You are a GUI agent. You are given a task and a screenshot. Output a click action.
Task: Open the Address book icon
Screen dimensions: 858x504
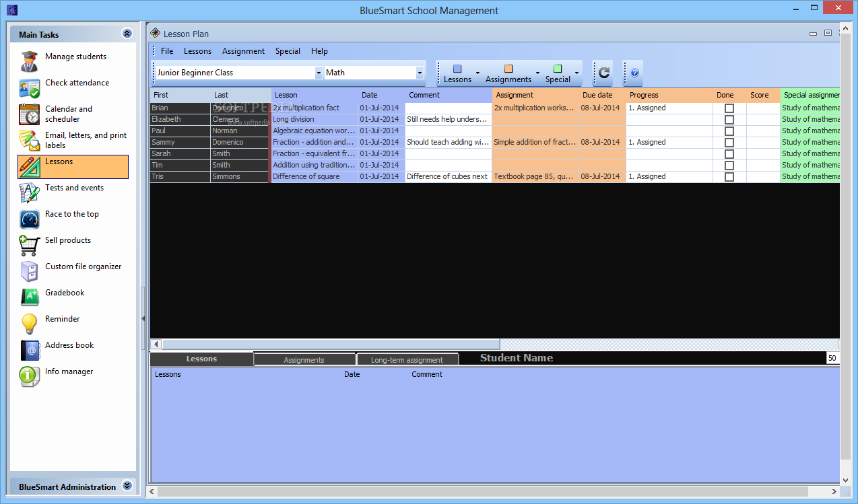coord(29,350)
